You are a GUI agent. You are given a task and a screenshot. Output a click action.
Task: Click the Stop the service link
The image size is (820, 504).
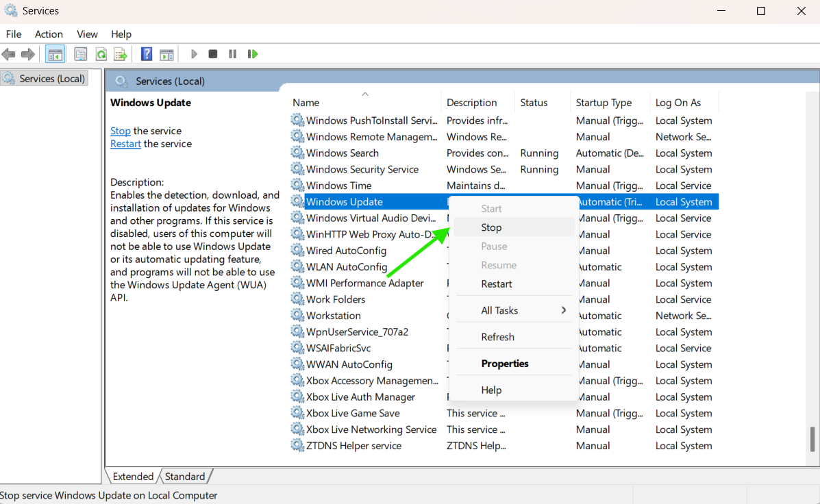pos(121,131)
